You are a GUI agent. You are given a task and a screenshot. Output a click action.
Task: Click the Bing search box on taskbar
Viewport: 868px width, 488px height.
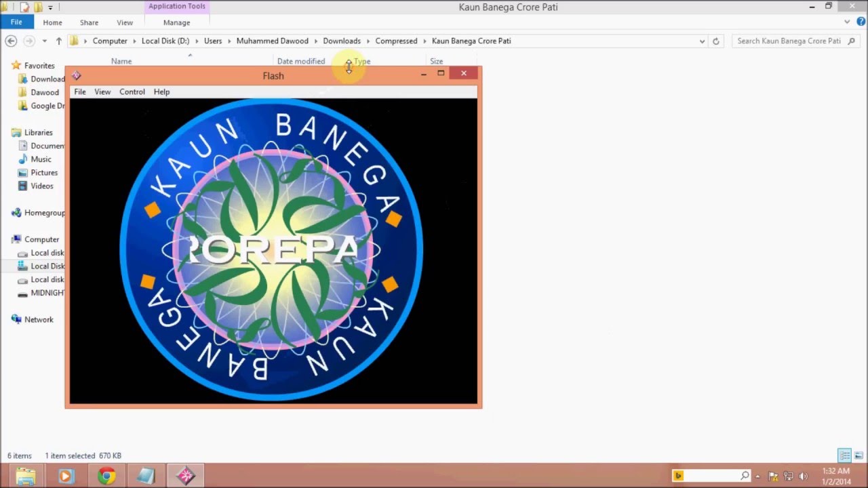coord(712,476)
